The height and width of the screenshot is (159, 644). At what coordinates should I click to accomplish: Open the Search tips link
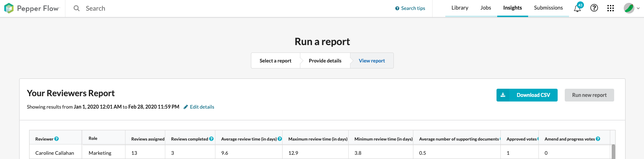point(413,8)
